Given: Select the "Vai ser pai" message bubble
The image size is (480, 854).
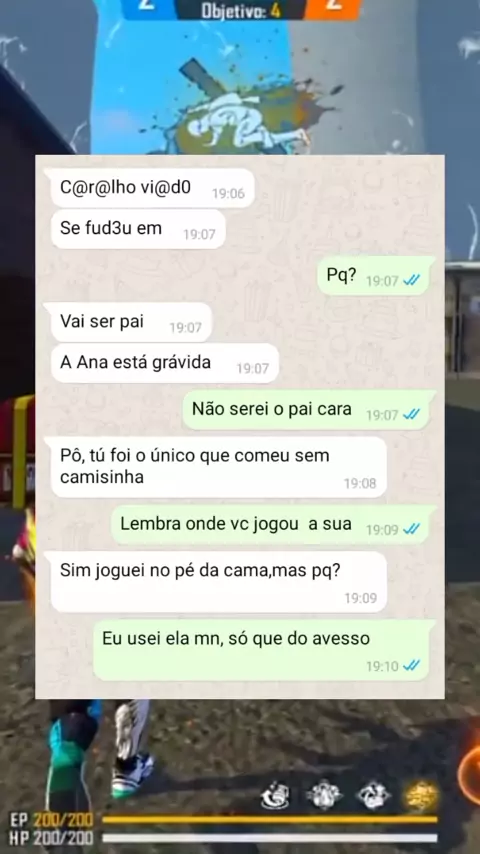Looking at the screenshot, I should 131,322.
